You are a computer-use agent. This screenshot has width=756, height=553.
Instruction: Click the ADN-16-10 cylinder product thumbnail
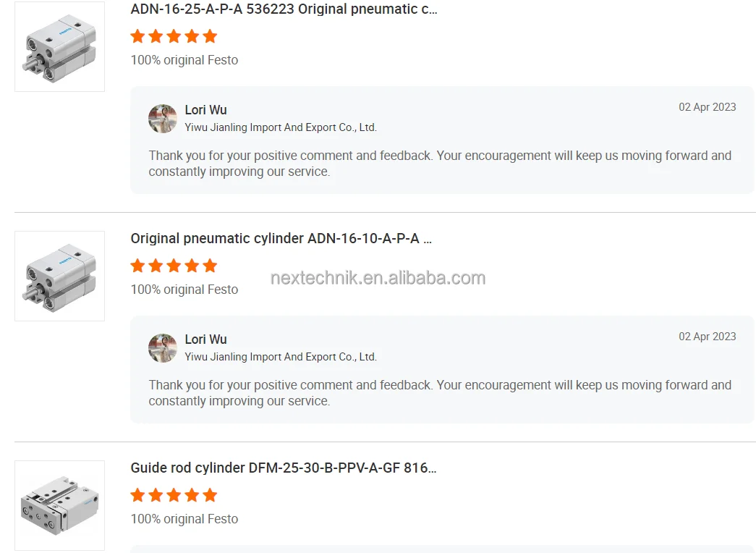pos(60,276)
